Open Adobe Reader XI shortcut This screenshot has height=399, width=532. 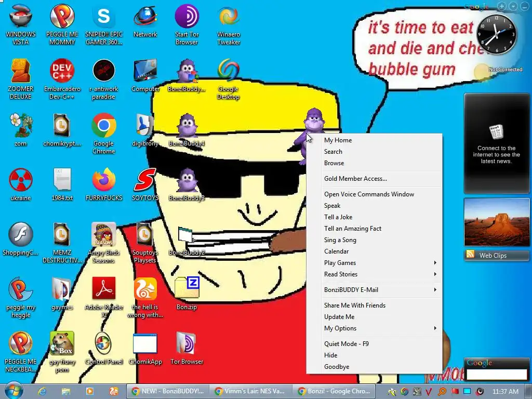[x=104, y=297]
